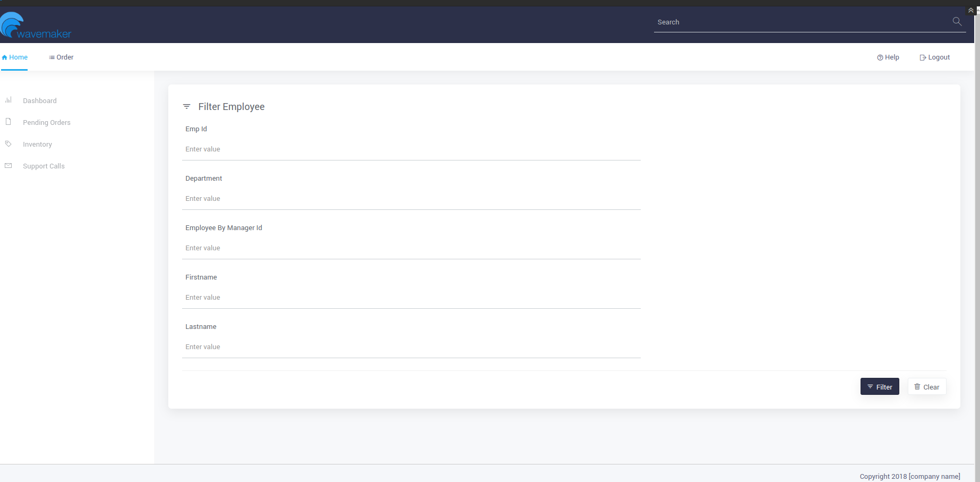The image size is (980, 482).
Task: Click Logout in the top navigation
Action: 934,57
